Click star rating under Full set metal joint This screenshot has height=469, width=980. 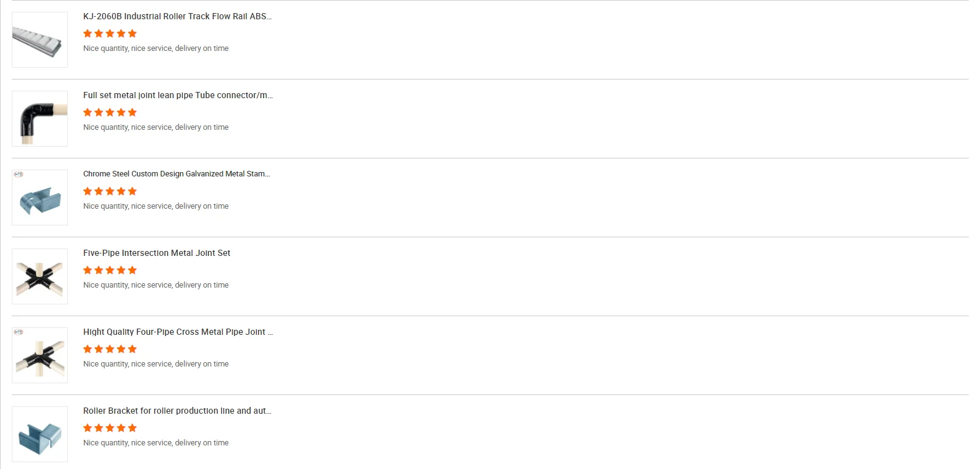(110, 112)
